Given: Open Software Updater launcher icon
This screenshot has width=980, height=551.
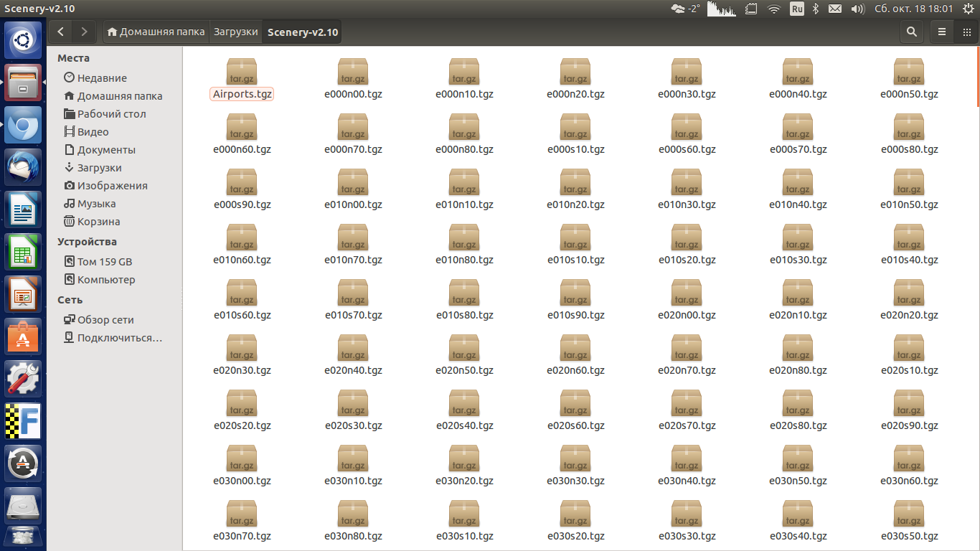Looking at the screenshot, I should pos(24,464).
